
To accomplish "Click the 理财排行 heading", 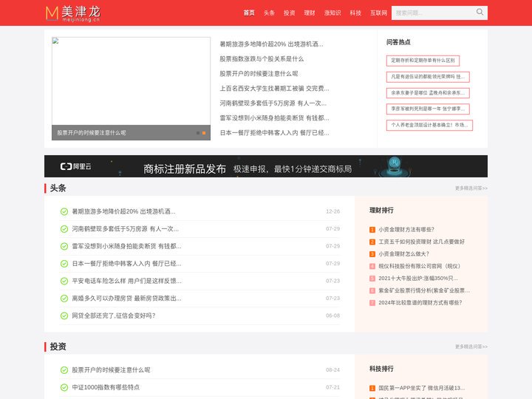I will click(x=381, y=211).
